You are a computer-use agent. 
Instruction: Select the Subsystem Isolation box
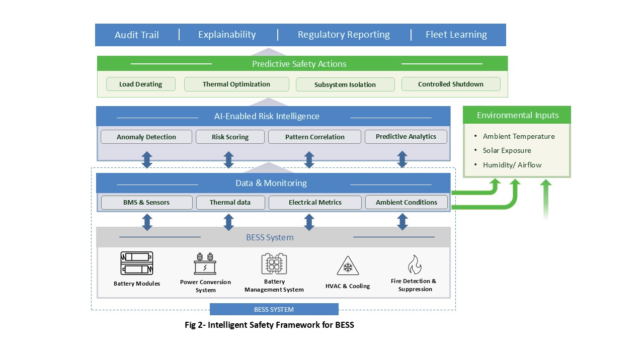tap(345, 84)
